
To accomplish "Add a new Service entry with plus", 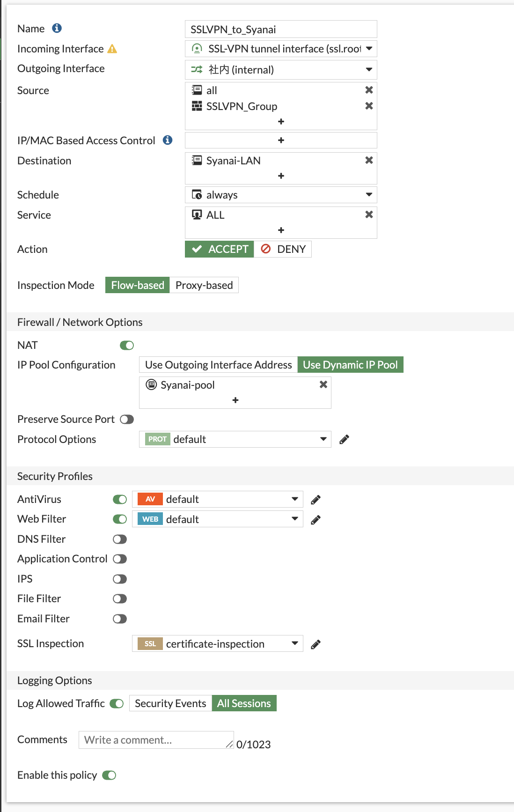I will pyautogui.click(x=281, y=230).
